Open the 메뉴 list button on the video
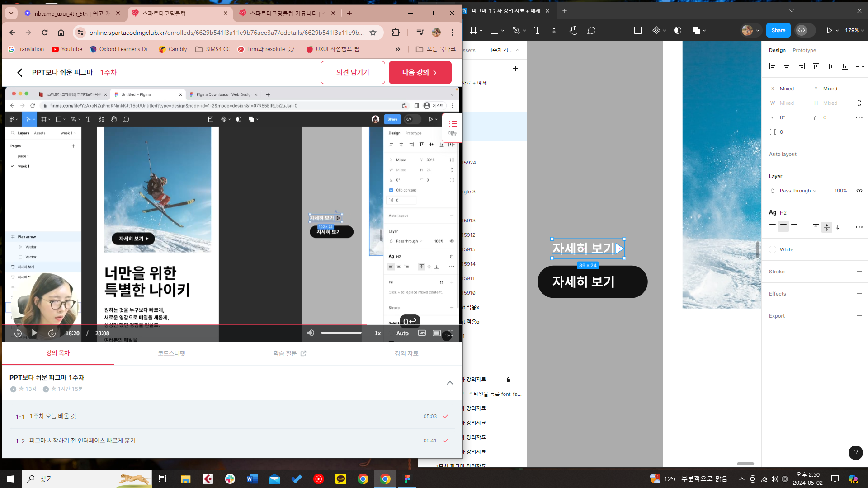The height and width of the screenshot is (488, 868). [x=453, y=128]
